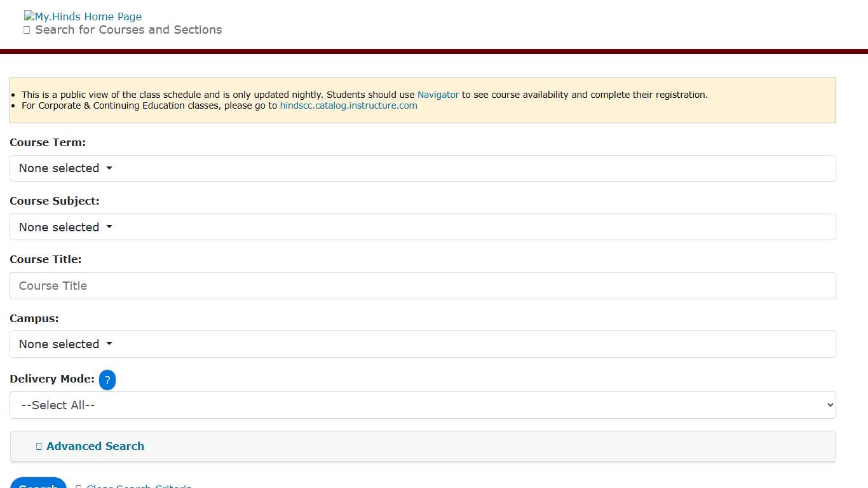Visit hindscc.catalog.instructure.com link

tap(348, 105)
